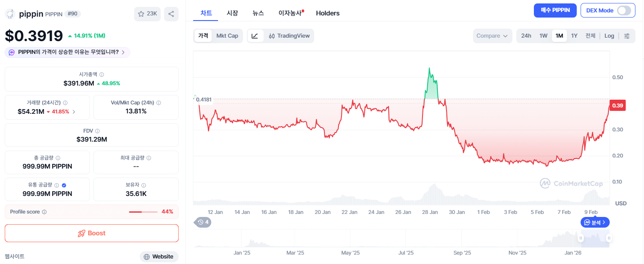
Task: Click the 13.81% Vol/Mkt Cap value
Action: pos(136,111)
